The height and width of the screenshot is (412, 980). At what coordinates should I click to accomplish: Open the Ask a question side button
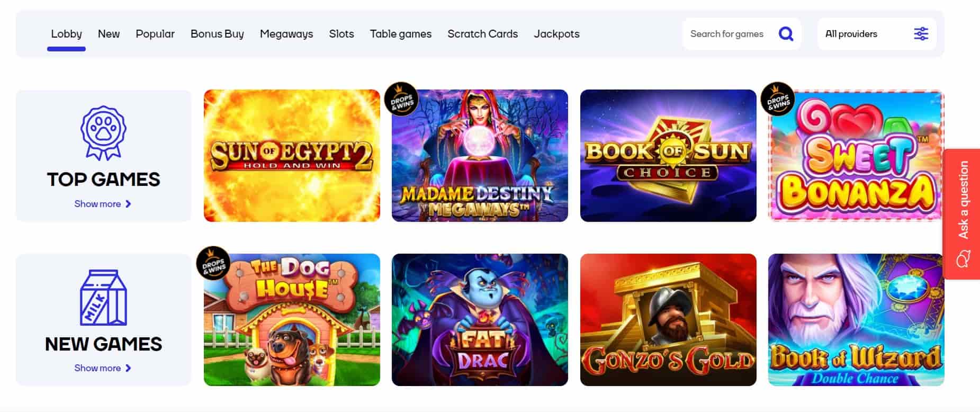pos(961,214)
